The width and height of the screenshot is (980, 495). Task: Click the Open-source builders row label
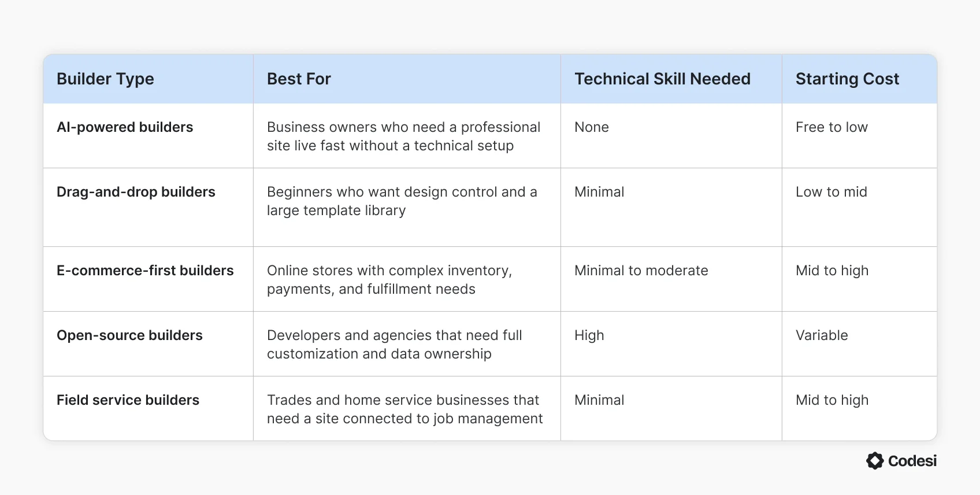(x=129, y=335)
